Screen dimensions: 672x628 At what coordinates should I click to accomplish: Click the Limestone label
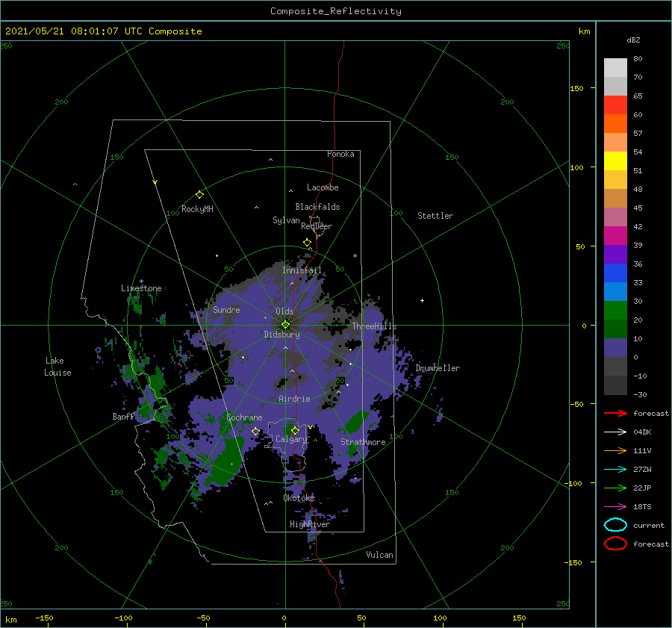click(x=141, y=288)
